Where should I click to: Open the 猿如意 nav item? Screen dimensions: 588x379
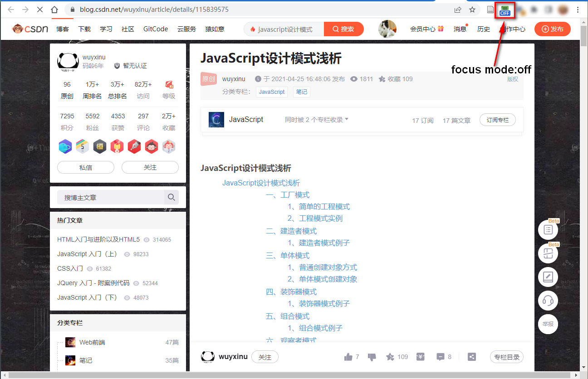click(x=215, y=29)
